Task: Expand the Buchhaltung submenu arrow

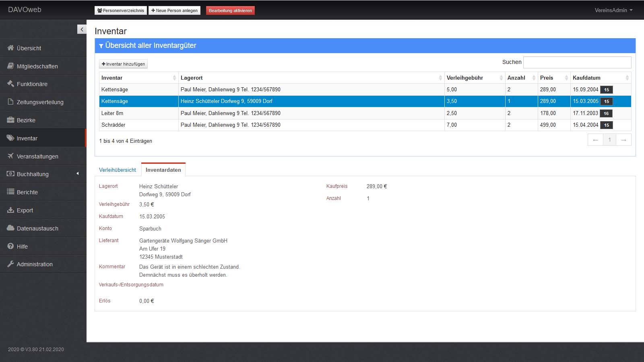Action: (x=78, y=174)
